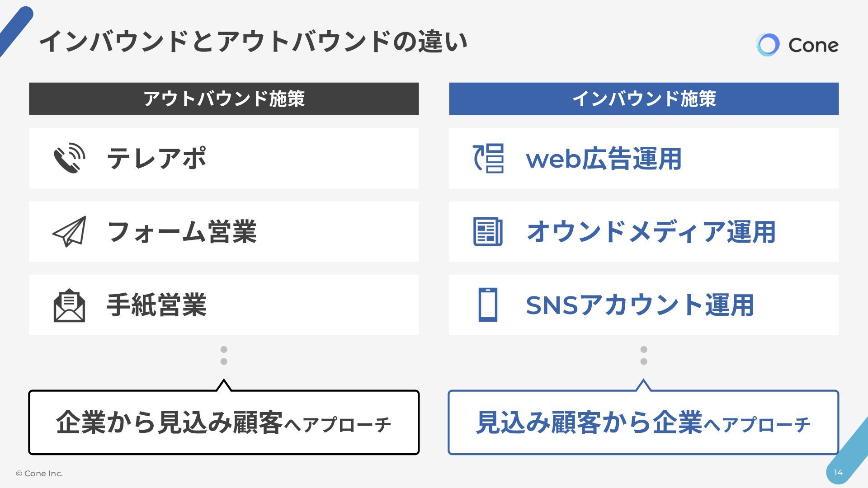
Task: Click the オウンドメディア運用 label
Action: tap(651, 231)
